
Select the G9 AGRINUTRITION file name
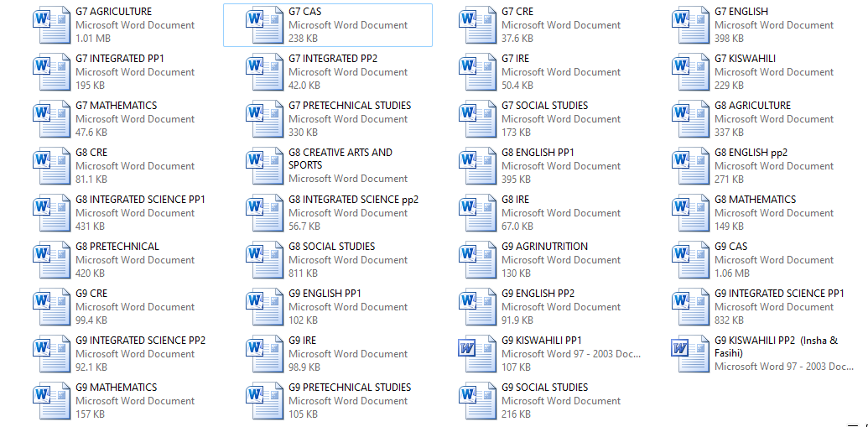[544, 247]
